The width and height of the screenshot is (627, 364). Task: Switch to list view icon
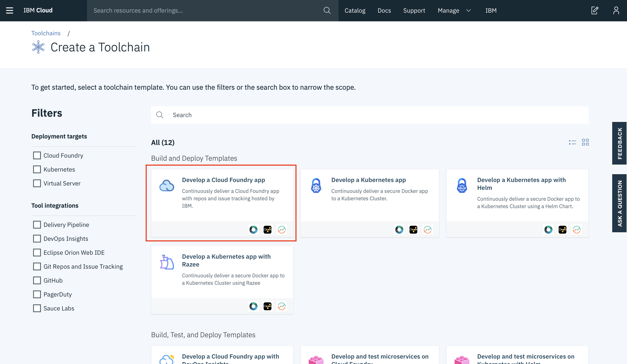coord(572,142)
